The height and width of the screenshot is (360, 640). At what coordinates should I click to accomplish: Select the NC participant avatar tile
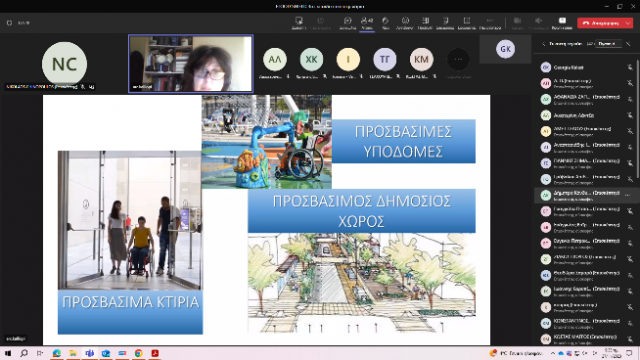point(64,64)
